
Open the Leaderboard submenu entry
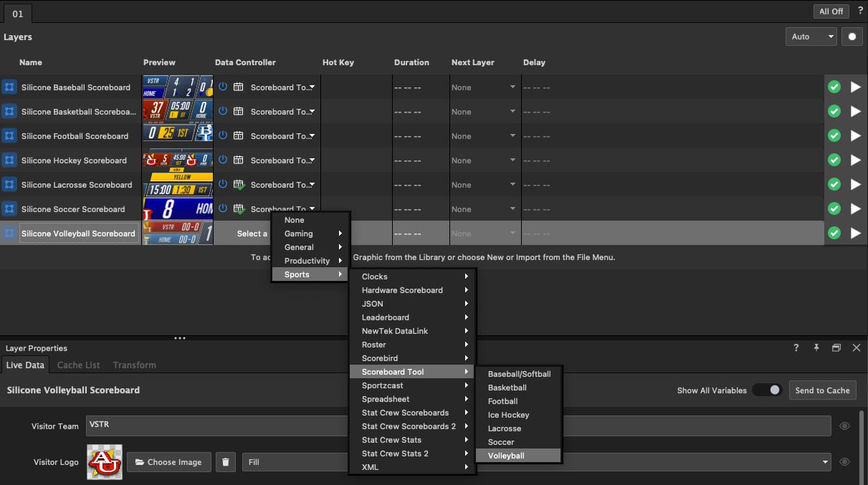(x=412, y=317)
